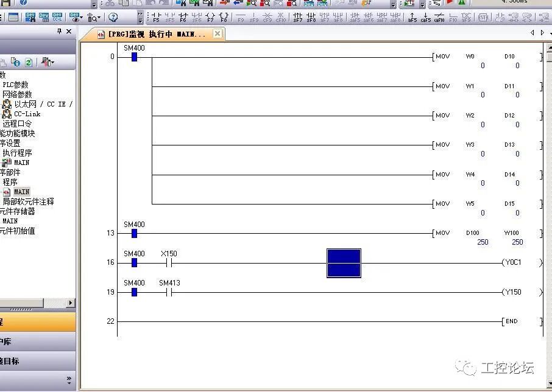Open the zoom magnifier dropdown
This screenshot has height=392, width=552.
coord(94,17)
